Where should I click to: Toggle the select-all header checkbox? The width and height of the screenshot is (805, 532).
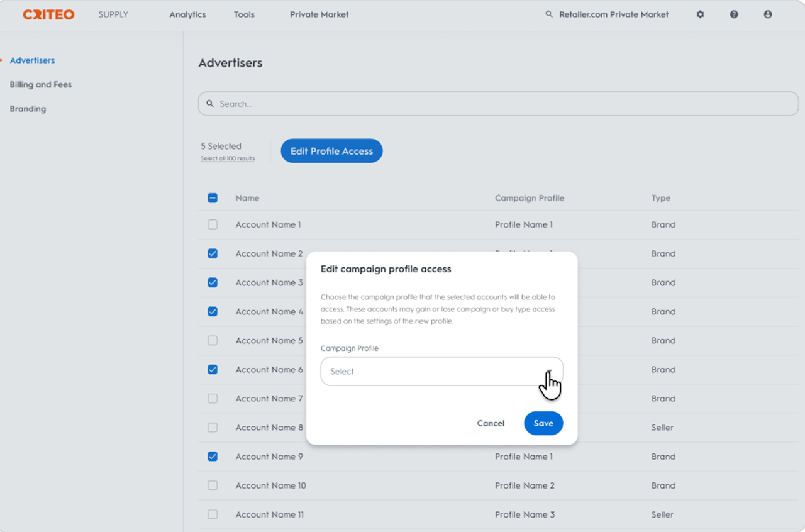[x=213, y=198]
